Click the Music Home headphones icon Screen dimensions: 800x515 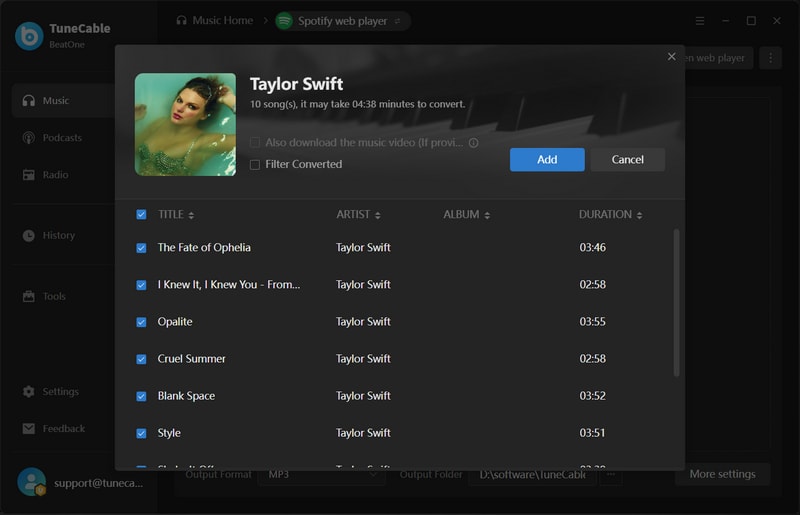pyautogui.click(x=182, y=20)
